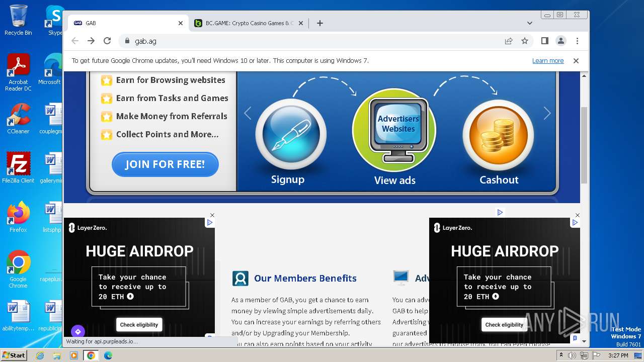Click Collect Points and More text
The height and width of the screenshot is (362, 644).
coord(167,134)
